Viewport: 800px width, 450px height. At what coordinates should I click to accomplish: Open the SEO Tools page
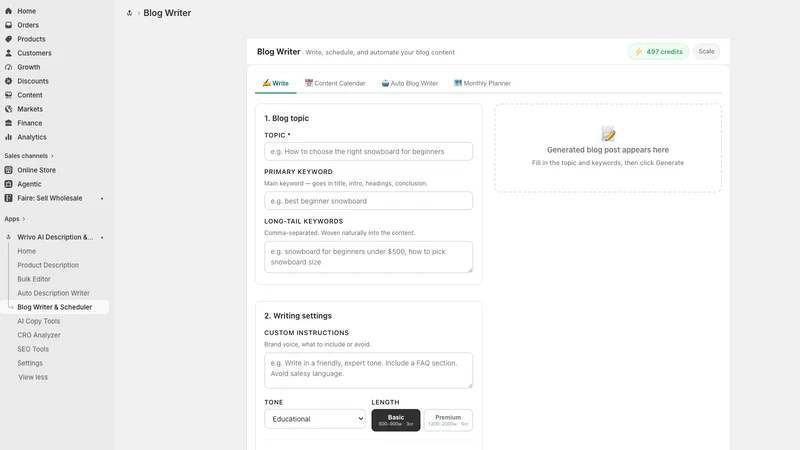tap(33, 349)
